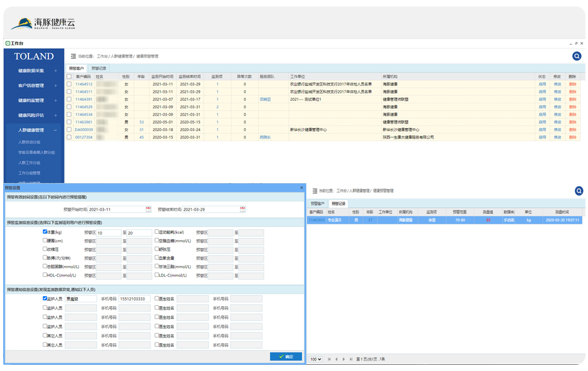
Task: Enable the 运动能耗(kcal) checkbox
Action: tap(157, 232)
